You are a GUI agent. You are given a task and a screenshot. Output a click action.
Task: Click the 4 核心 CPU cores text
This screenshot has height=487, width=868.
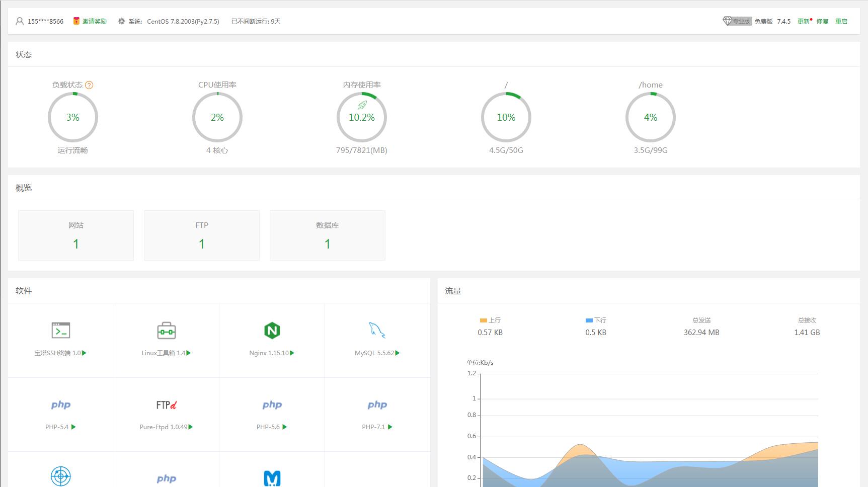pos(217,150)
